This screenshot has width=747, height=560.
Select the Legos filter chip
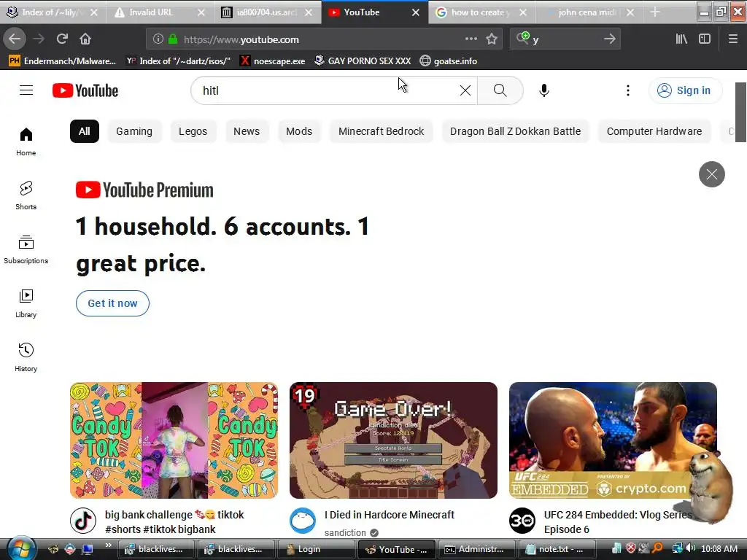pyautogui.click(x=193, y=131)
